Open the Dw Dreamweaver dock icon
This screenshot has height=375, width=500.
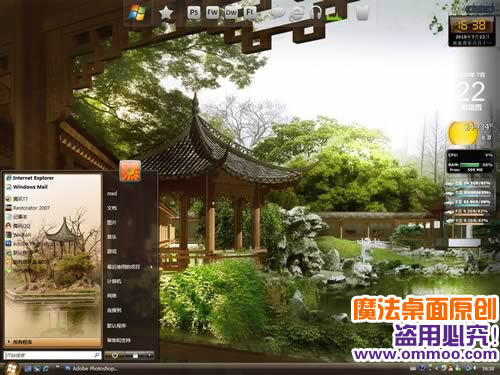tap(231, 13)
